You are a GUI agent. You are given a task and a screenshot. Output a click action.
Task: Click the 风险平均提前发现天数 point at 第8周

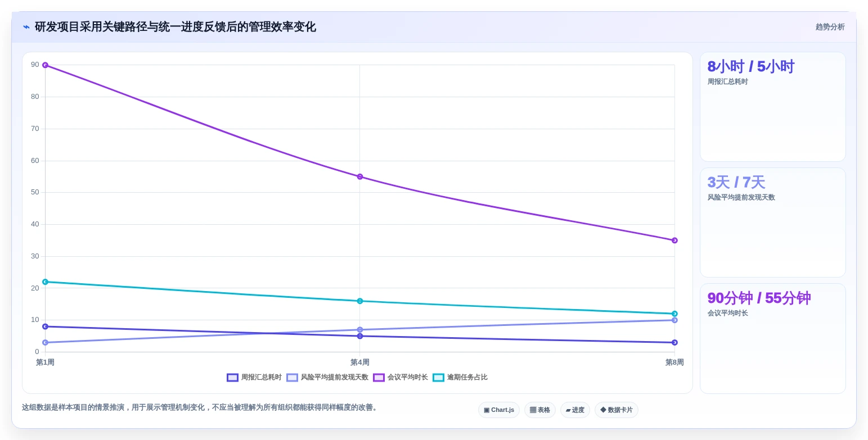(x=674, y=320)
